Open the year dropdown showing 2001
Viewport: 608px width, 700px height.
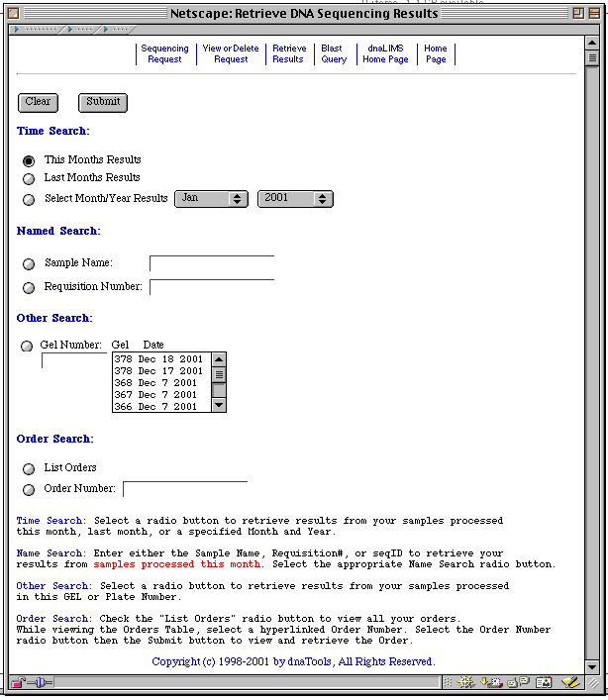(295, 199)
